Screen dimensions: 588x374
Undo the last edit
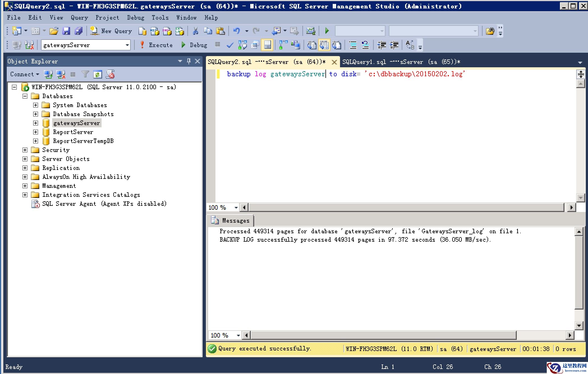pyautogui.click(x=236, y=31)
